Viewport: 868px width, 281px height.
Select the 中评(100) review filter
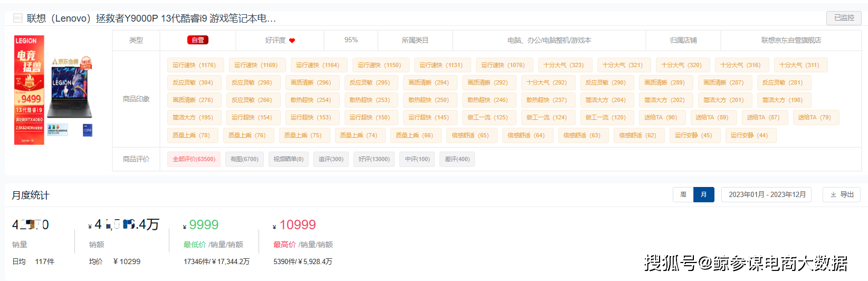[417, 159]
